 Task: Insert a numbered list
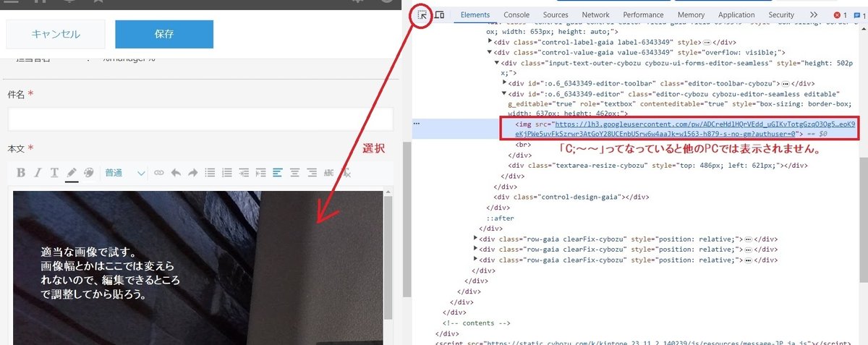click(227, 173)
